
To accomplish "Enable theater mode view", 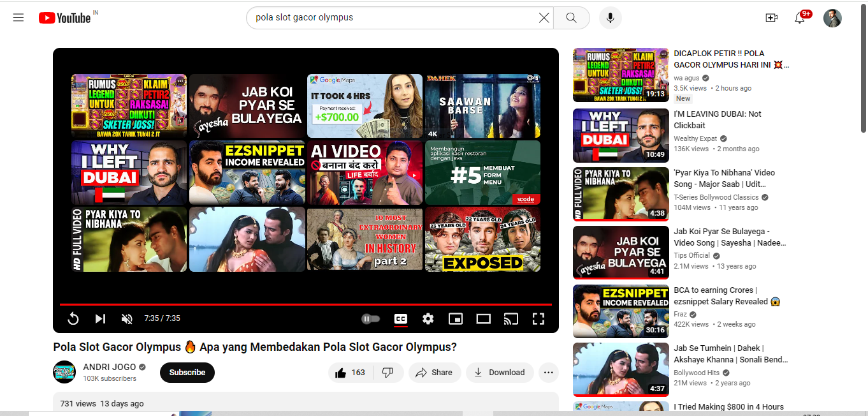I will click(483, 318).
